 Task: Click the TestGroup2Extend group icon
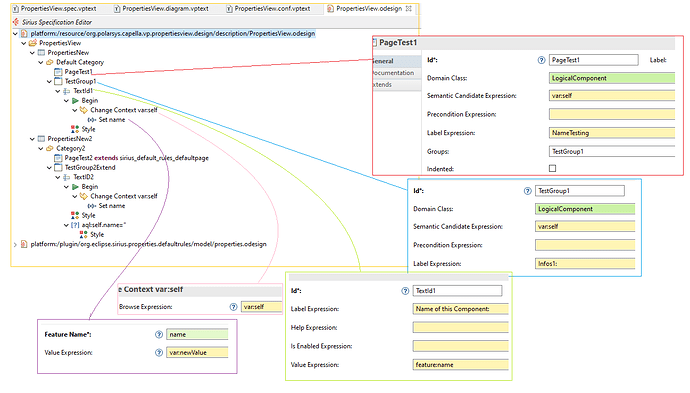(58, 168)
